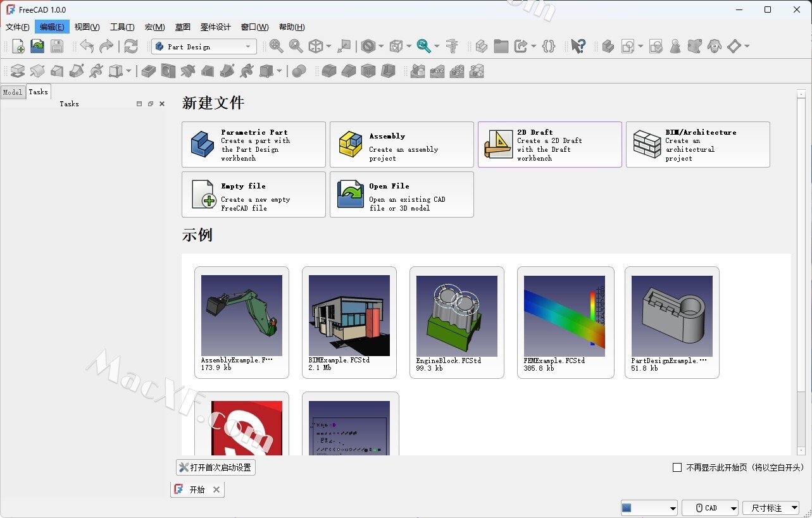
Task: Open the blue swatch dropdown in status bar
Action: click(x=649, y=508)
